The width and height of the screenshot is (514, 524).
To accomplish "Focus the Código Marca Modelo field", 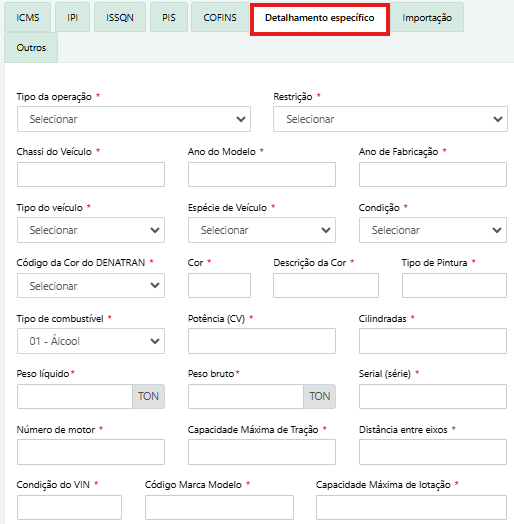I will (x=219, y=507).
